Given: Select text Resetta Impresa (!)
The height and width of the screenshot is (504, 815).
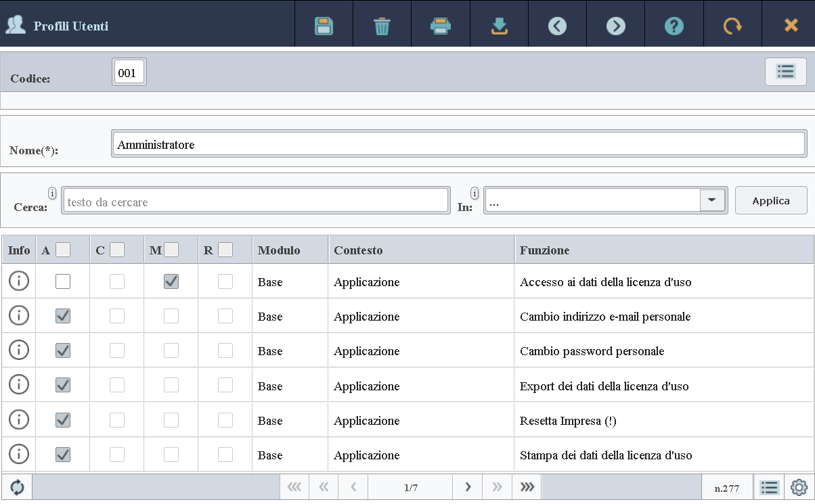Looking at the screenshot, I should coord(568,421).
